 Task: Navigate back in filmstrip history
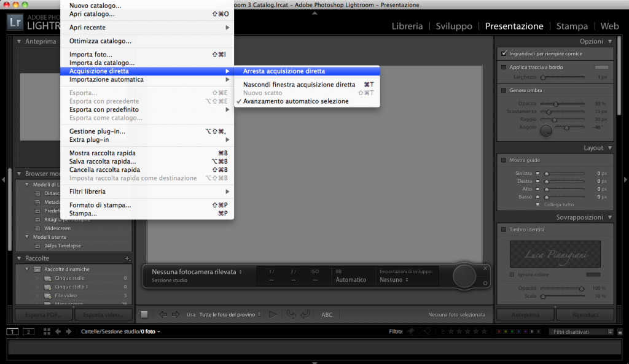pos(58,331)
